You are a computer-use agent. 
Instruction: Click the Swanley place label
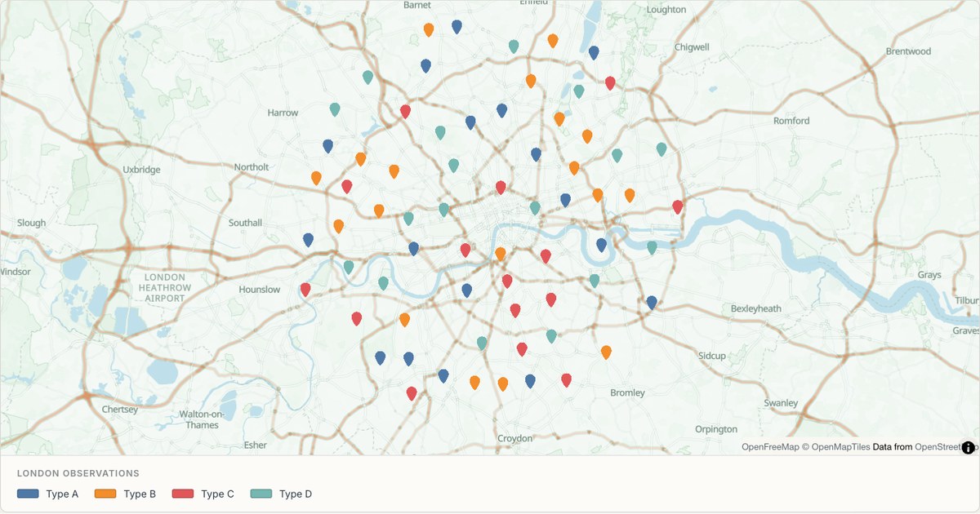coord(781,403)
